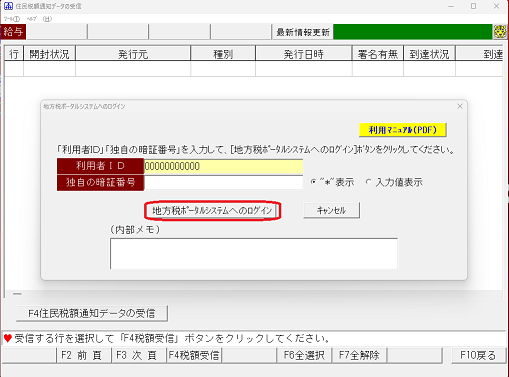Click the 種別 column header

pos(223,54)
